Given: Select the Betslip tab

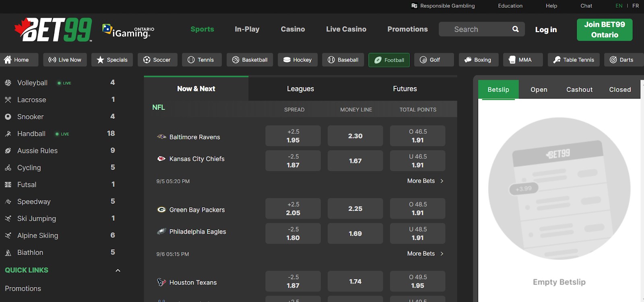Looking at the screenshot, I should click(x=498, y=89).
